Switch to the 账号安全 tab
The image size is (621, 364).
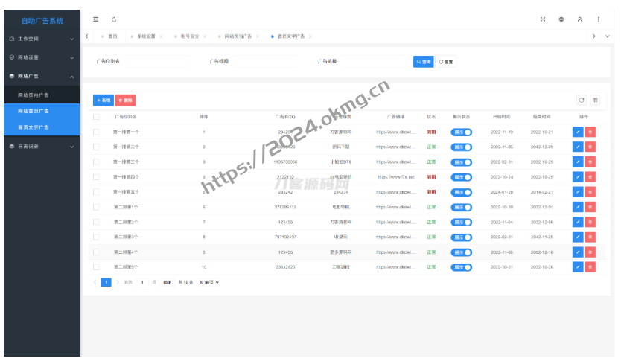[190, 36]
